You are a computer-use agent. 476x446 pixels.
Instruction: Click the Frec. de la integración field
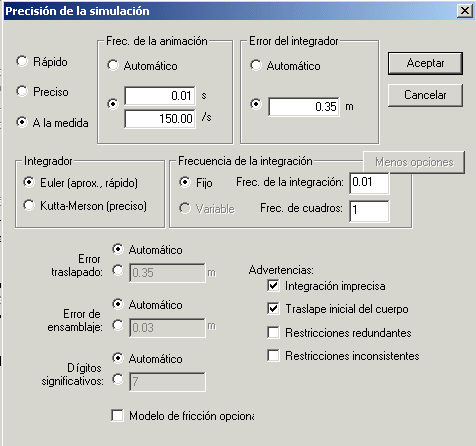click(369, 183)
